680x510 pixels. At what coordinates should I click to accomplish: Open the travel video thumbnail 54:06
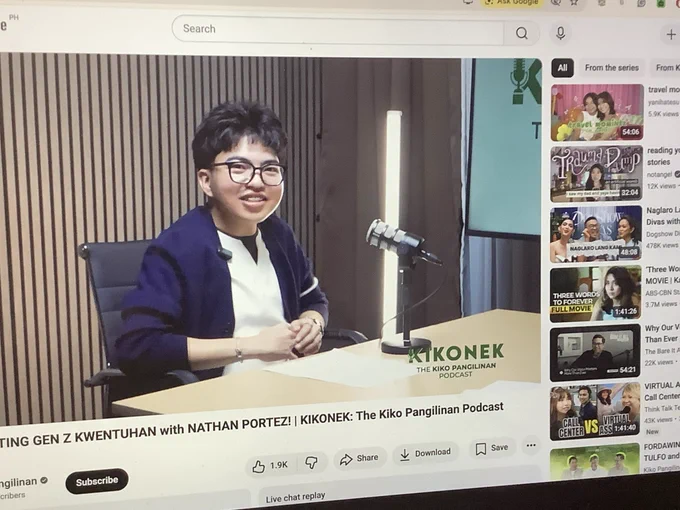coord(597,113)
